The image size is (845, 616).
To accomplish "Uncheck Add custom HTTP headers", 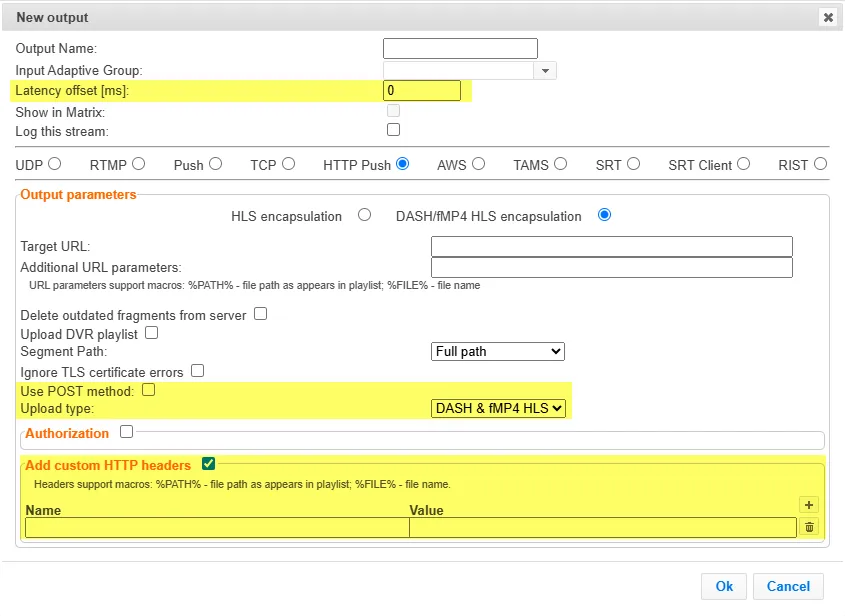I will coord(208,463).
